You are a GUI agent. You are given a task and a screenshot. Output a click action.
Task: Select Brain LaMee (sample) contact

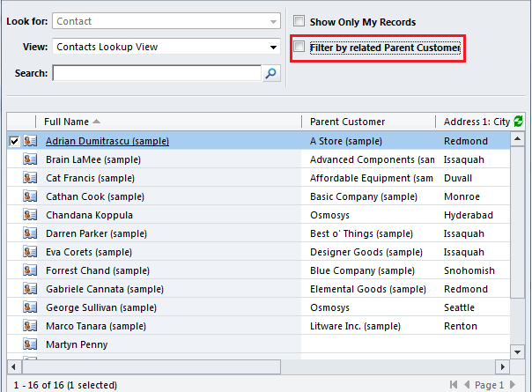click(93, 159)
